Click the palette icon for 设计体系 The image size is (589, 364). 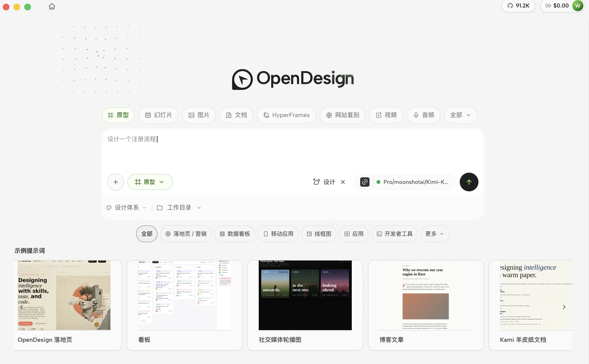(109, 207)
